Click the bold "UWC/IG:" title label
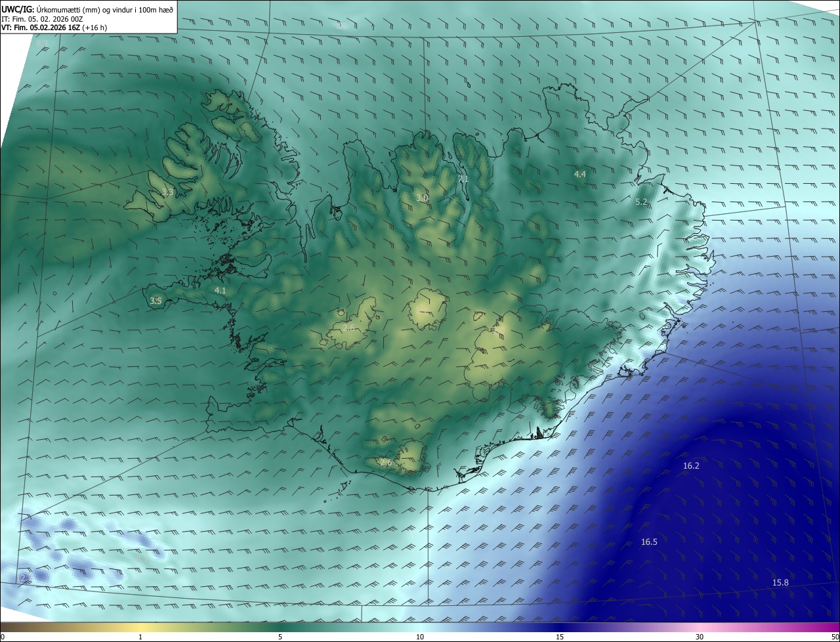840x642 pixels. click(17, 9)
